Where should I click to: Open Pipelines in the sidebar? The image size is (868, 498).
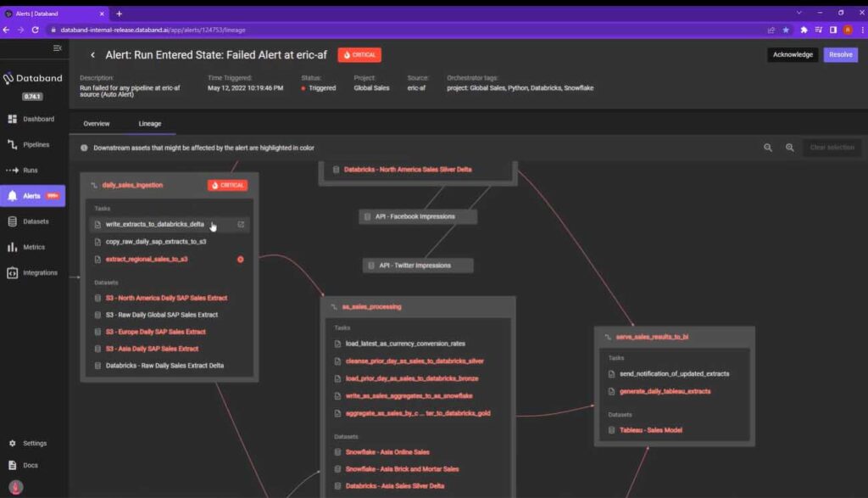(x=32, y=144)
